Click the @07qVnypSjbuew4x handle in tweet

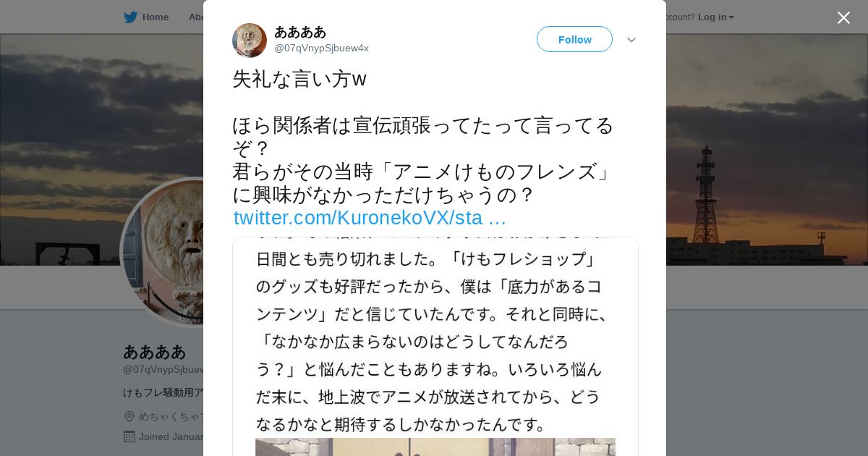point(321,48)
